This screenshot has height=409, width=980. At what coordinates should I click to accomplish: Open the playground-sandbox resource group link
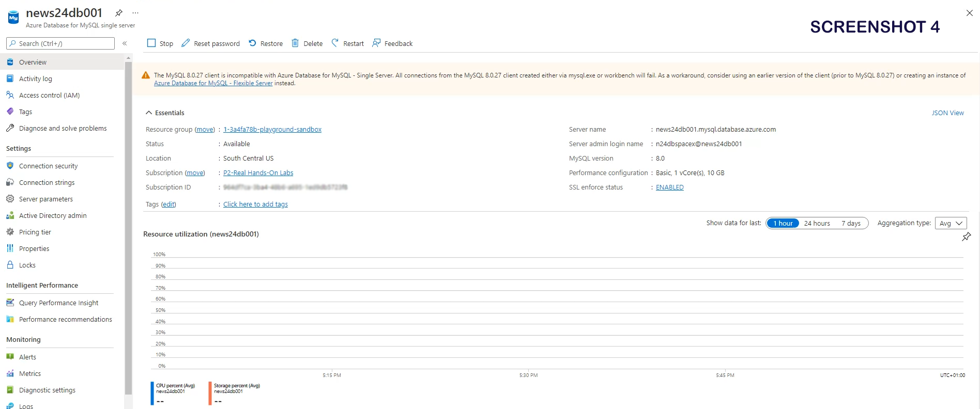pyautogui.click(x=272, y=129)
